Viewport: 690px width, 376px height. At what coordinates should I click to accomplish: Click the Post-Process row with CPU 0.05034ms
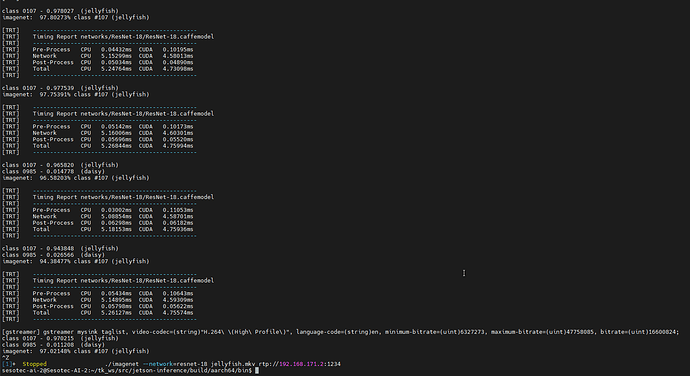98,63
